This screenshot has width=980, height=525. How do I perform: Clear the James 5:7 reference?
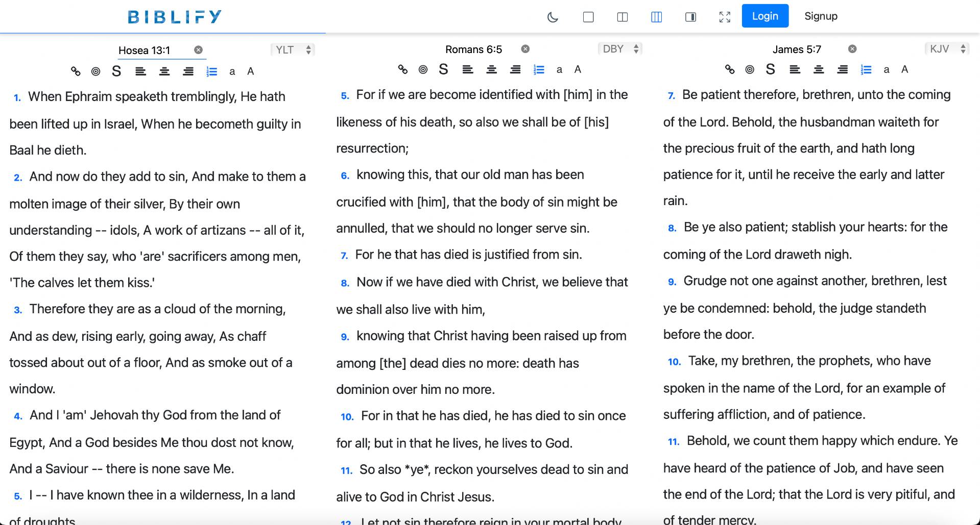tap(852, 49)
